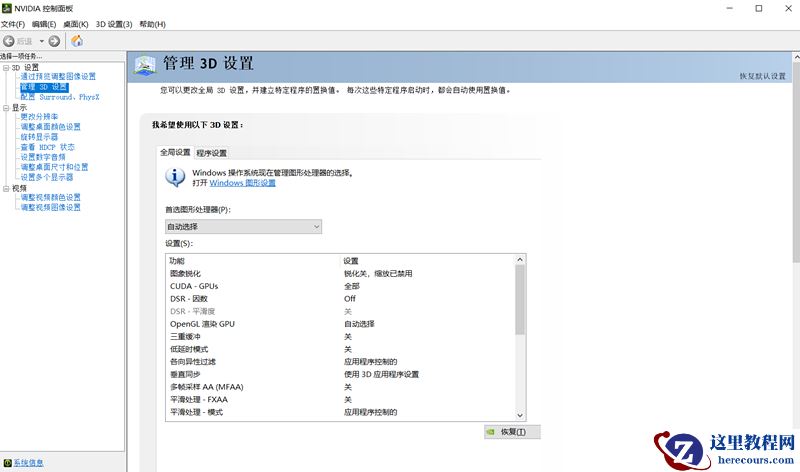Click the Forward arrow toolbar icon

pos(54,41)
